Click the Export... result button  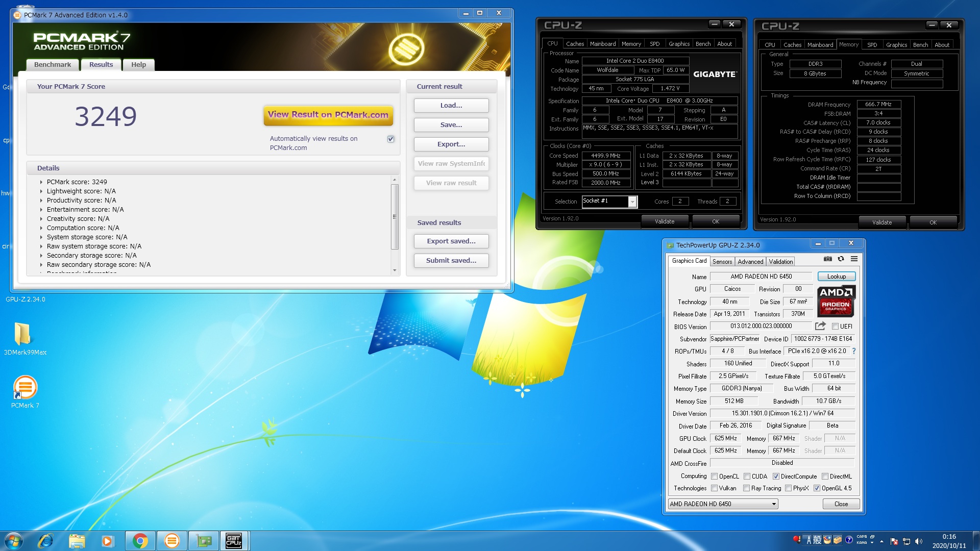tap(451, 144)
